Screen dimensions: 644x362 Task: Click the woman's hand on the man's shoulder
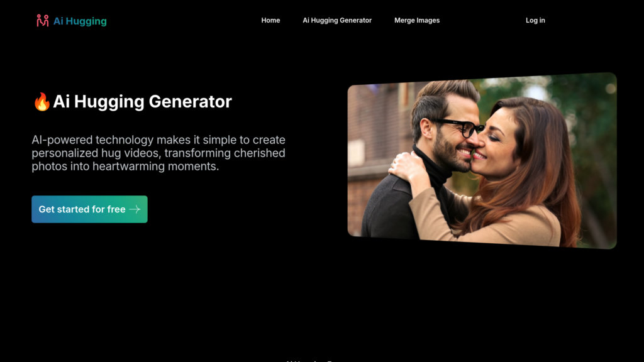[x=404, y=167]
